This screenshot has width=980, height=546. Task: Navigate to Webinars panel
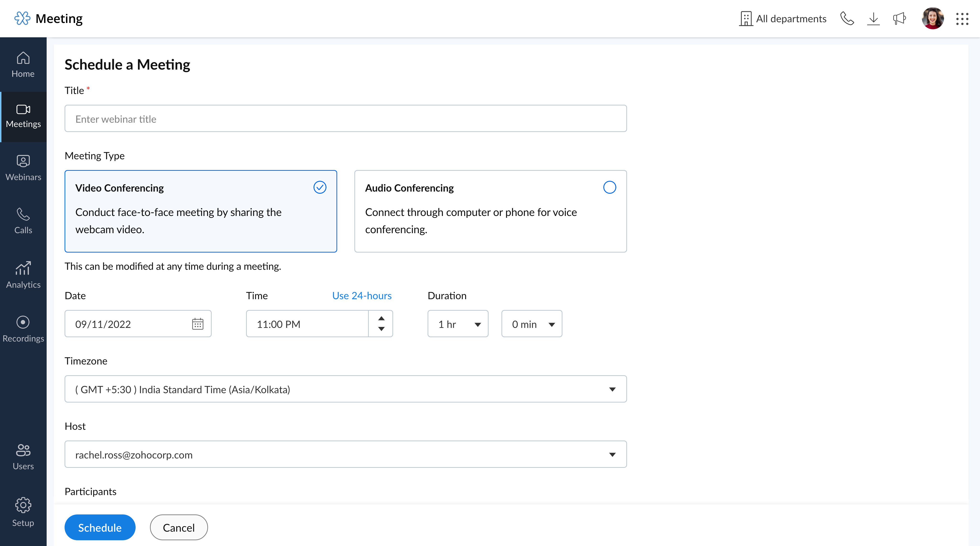(x=23, y=166)
